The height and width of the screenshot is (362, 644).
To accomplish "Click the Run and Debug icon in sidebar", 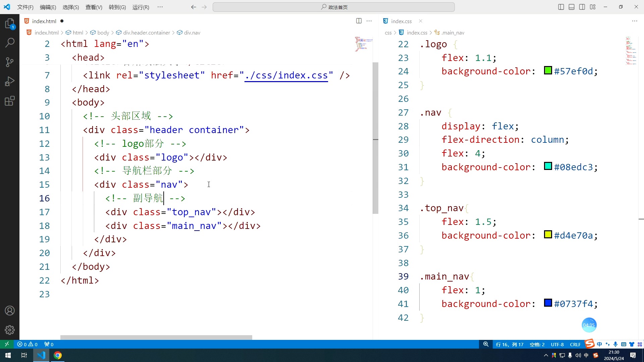I will coord(10,81).
